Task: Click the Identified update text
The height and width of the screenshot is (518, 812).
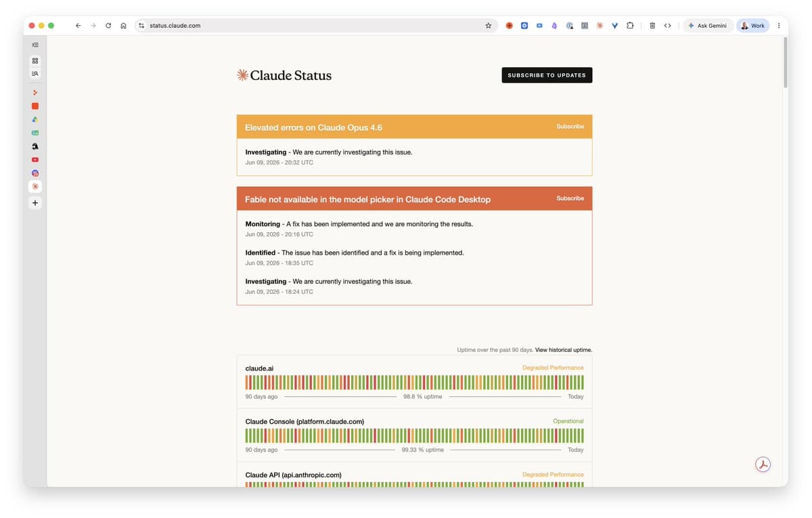Action: pyautogui.click(x=354, y=253)
